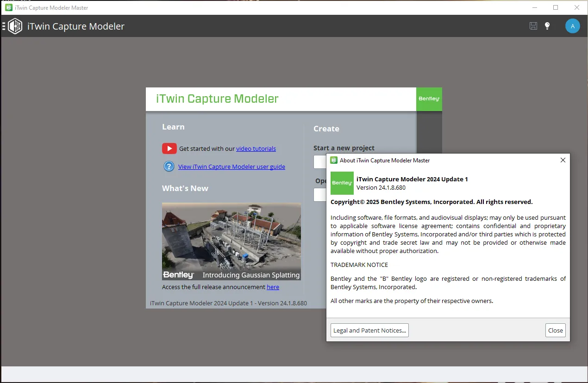588x383 pixels.
Task: Follow the "here" release announcement link
Action: 273,287
